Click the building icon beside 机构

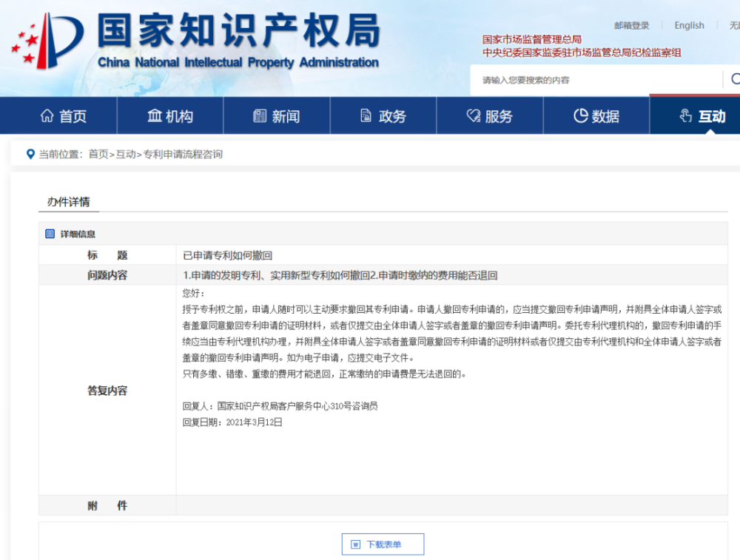coord(155,115)
